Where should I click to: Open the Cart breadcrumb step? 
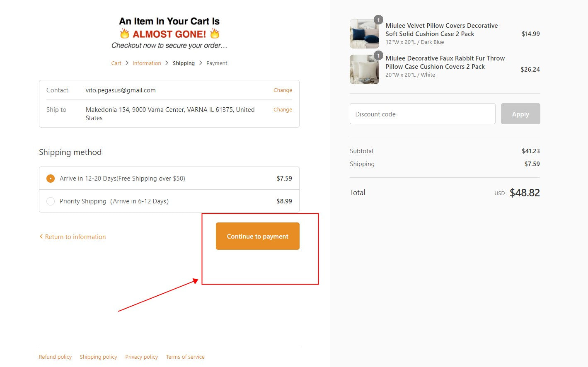click(116, 63)
